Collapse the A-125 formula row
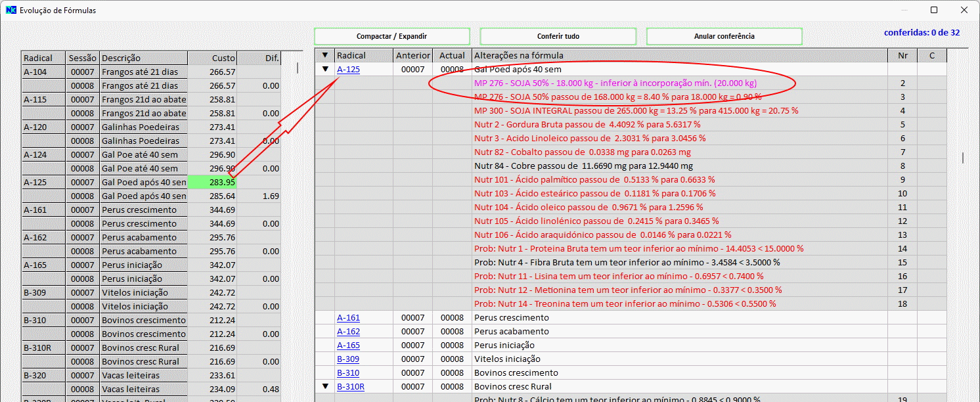This screenshot has height=402, width=980. (324, 69)
